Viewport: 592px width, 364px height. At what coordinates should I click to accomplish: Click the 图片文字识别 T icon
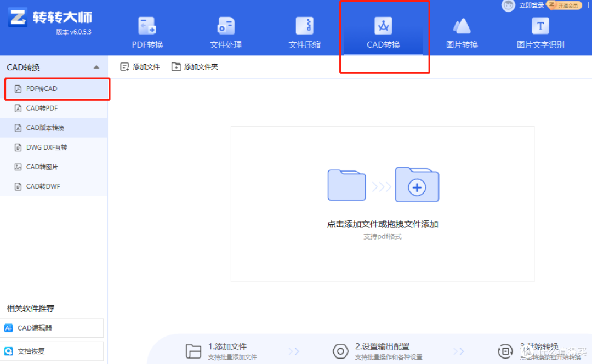click(x=540, y=26)
